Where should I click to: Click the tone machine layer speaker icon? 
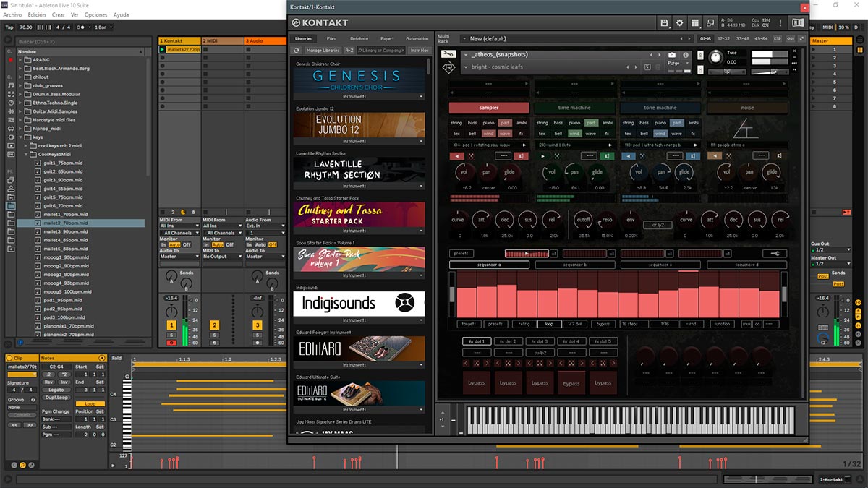[x=694, y=155]
